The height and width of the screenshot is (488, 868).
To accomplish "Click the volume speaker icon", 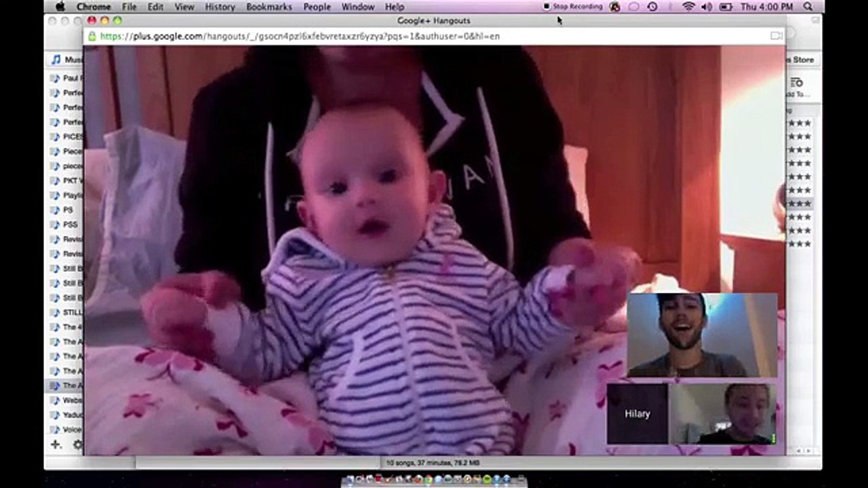I will point(707,7).
